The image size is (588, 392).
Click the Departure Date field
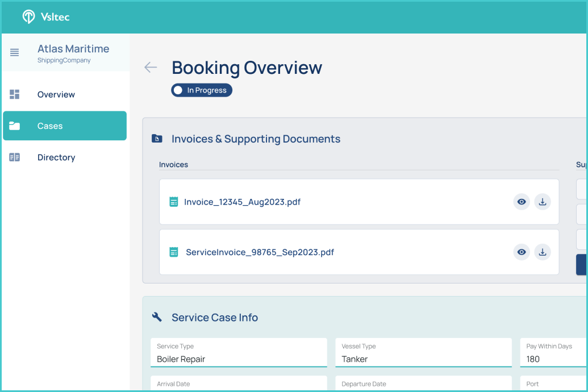(423, 383)
